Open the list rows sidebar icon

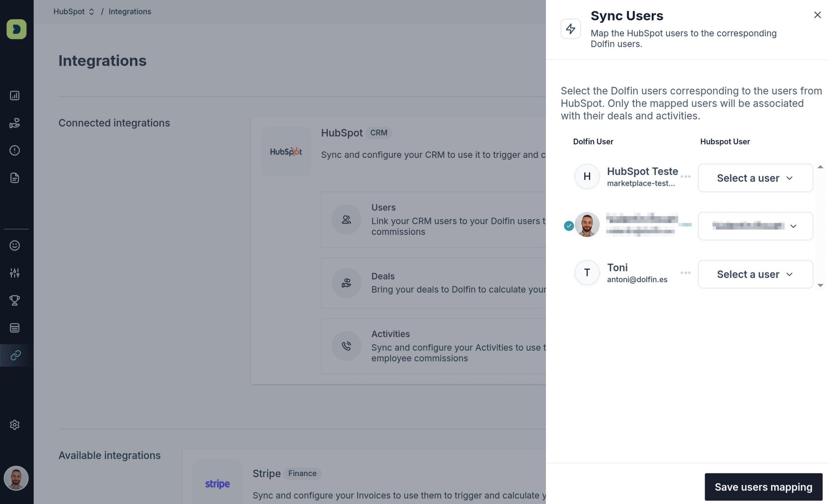[x=15, y=328]
